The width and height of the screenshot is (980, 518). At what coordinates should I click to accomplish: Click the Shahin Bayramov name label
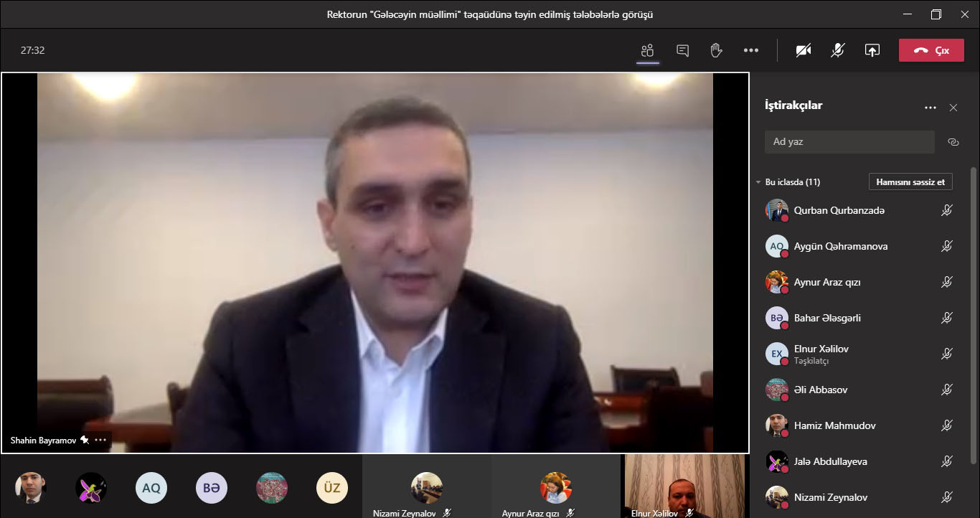(43, 440)
